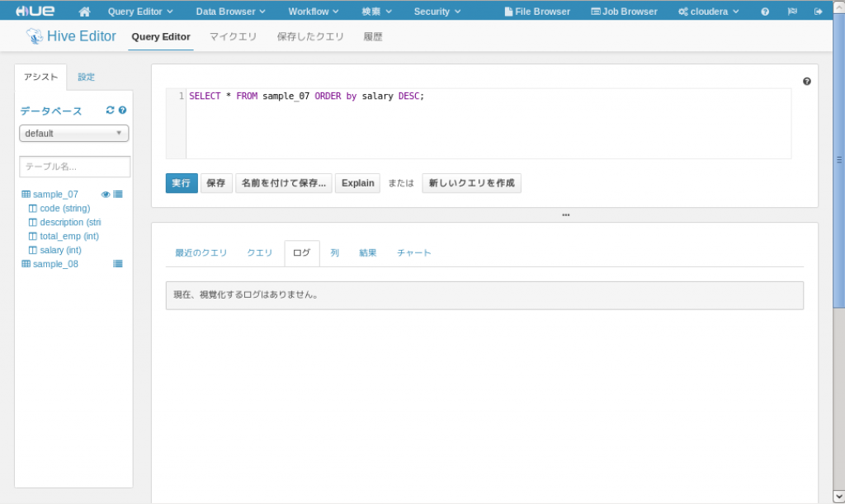This screenshot has width=845, height=504.
Task: Click the vertical page scrollbar
Action: (x=839, y=162)
